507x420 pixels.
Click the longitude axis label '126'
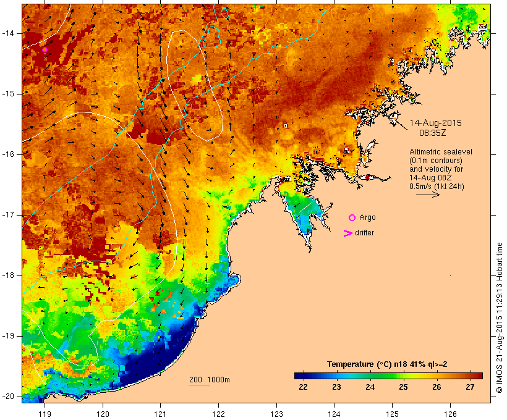pos(450,414)
